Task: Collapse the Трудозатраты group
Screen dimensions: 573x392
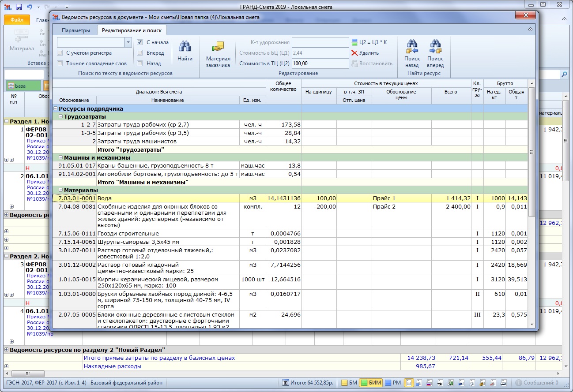Action: [61, 116]
